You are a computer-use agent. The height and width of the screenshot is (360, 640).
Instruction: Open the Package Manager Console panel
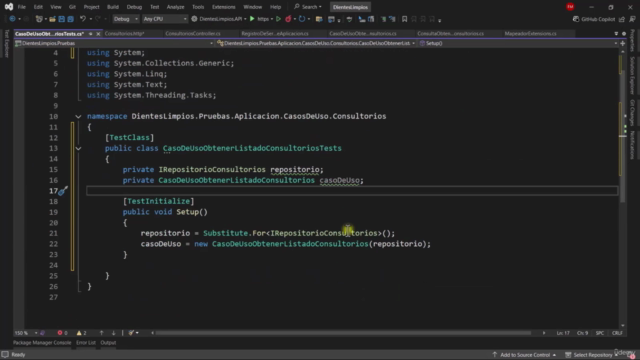(42, 342)
